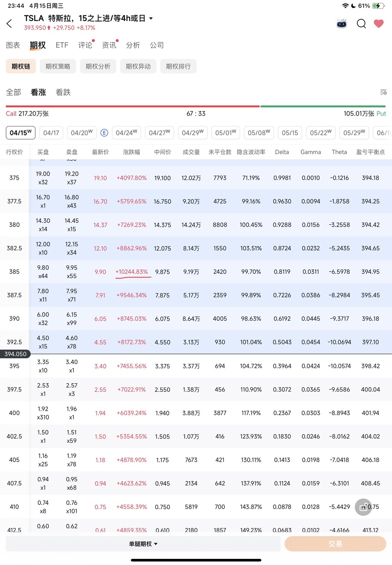Tap the home indicator bar
This screenshot has height=565, width=392.
[196, 560]
